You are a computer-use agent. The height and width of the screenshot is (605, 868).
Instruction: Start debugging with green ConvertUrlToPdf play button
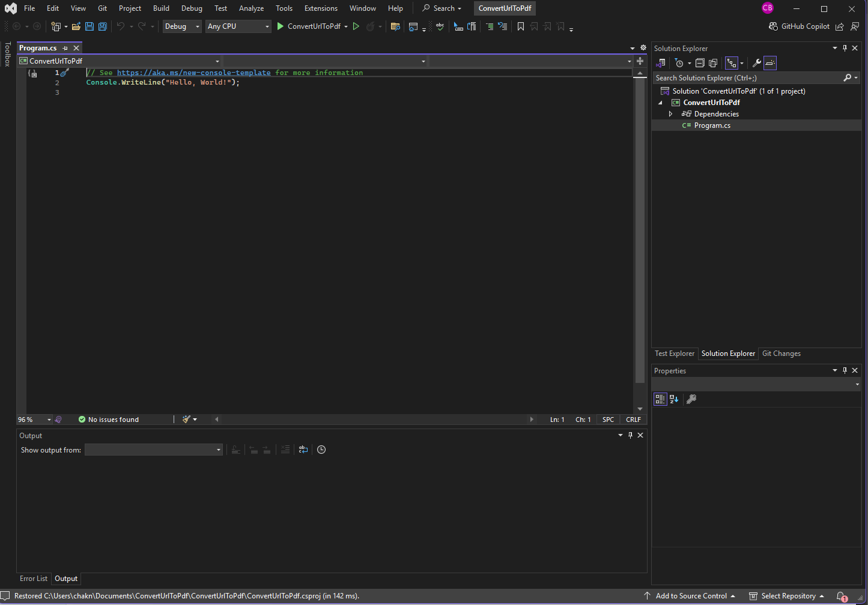[x=308, y=26]
